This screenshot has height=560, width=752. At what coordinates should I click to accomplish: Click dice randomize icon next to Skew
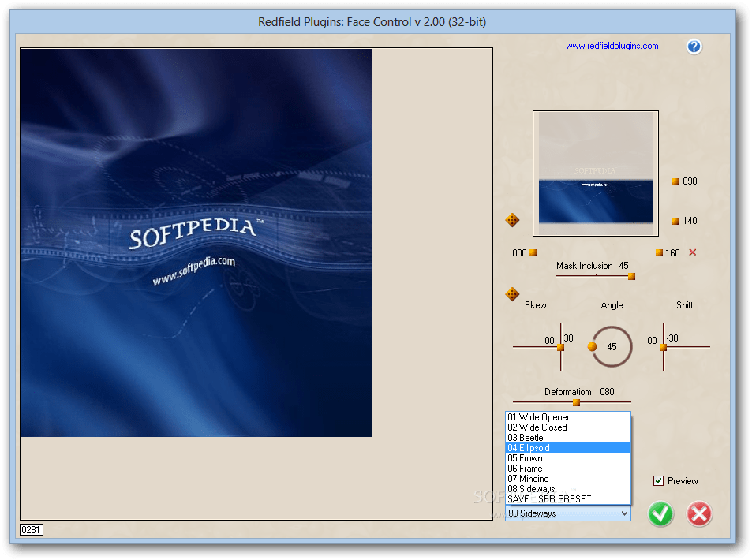[512, 294]
